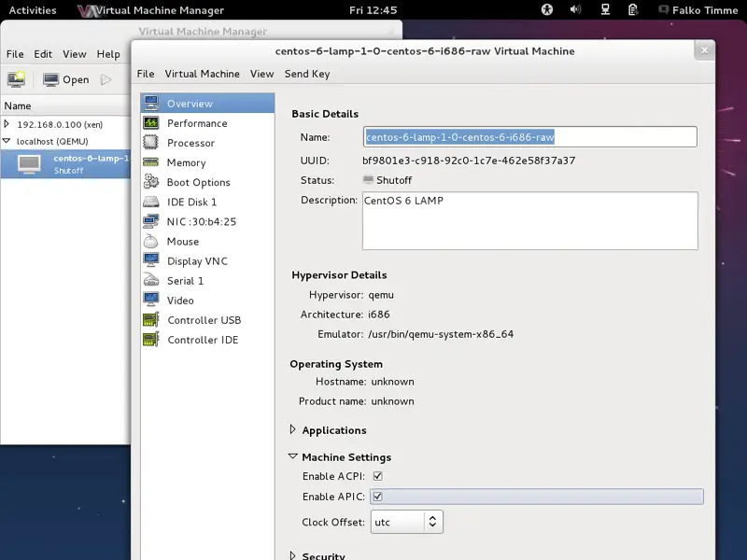Image resolution: width=747 pixels, height=560 pixels.
Task: Open File menu in Virtual Machine Manager window
Action: point(15,54)
